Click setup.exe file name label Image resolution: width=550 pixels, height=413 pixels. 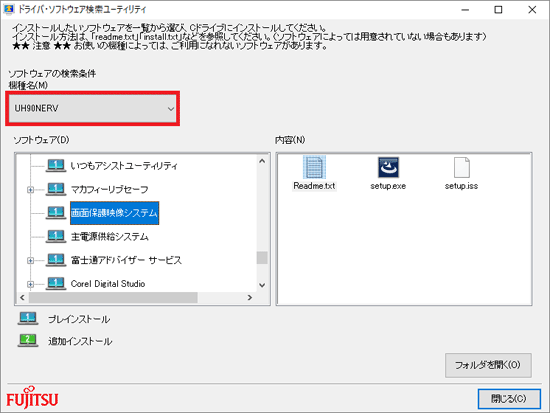(x=388, y=186)
